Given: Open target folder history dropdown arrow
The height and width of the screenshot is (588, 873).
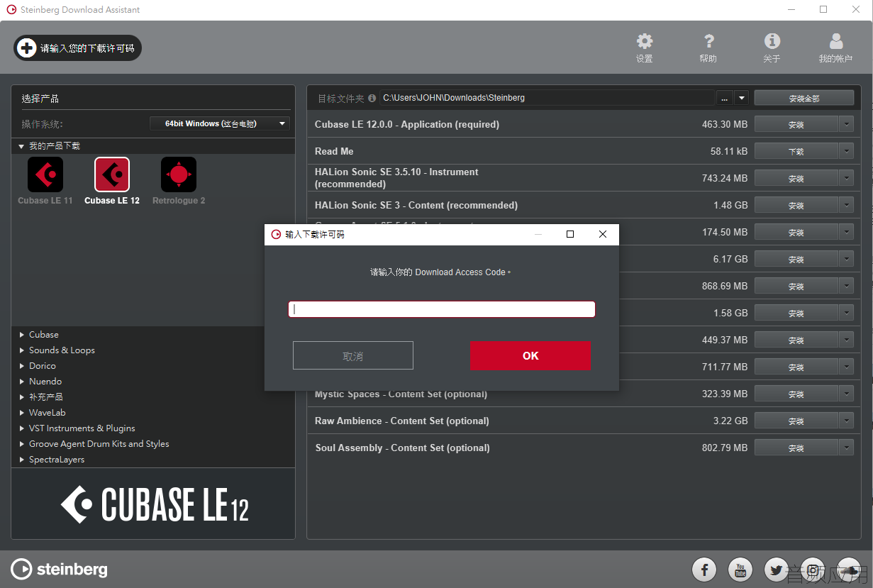Looking at the screenshot, I should [x=742, y=98].
